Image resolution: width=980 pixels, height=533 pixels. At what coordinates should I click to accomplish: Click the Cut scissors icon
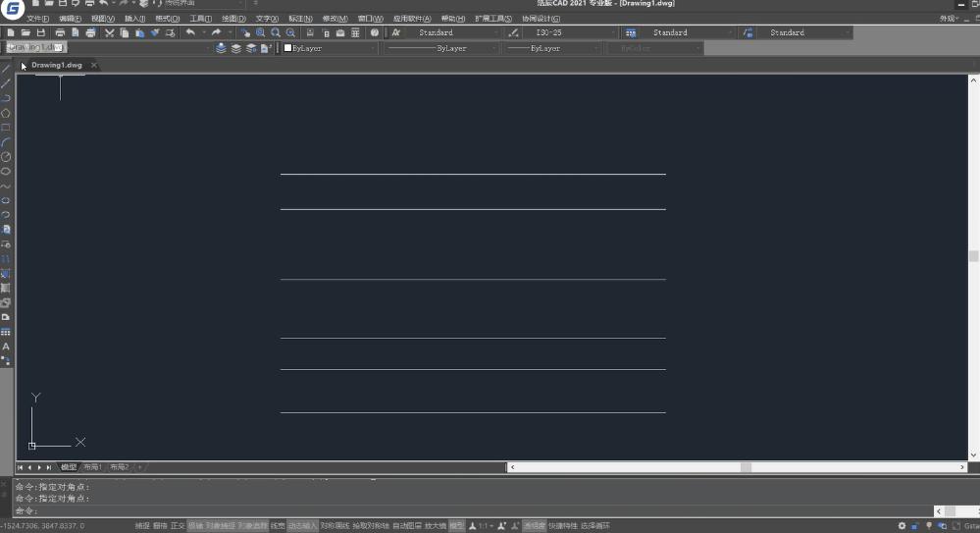point(109,32)
